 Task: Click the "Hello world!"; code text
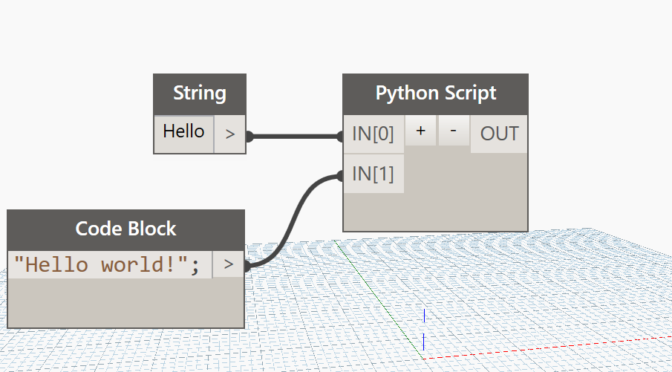pos(107,265)
